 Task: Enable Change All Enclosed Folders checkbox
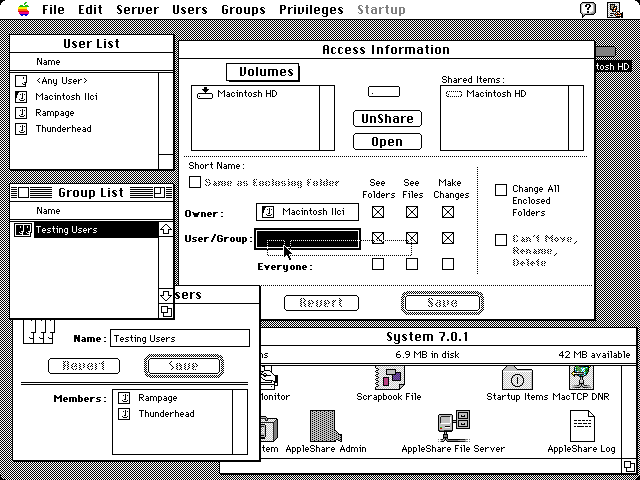tap(501, 190)
